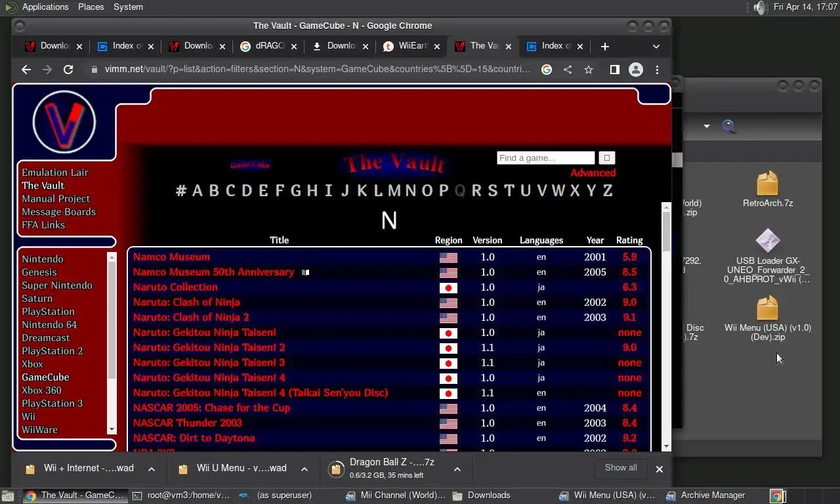Click the US flag on Namco Museum row

pos(448,257)
